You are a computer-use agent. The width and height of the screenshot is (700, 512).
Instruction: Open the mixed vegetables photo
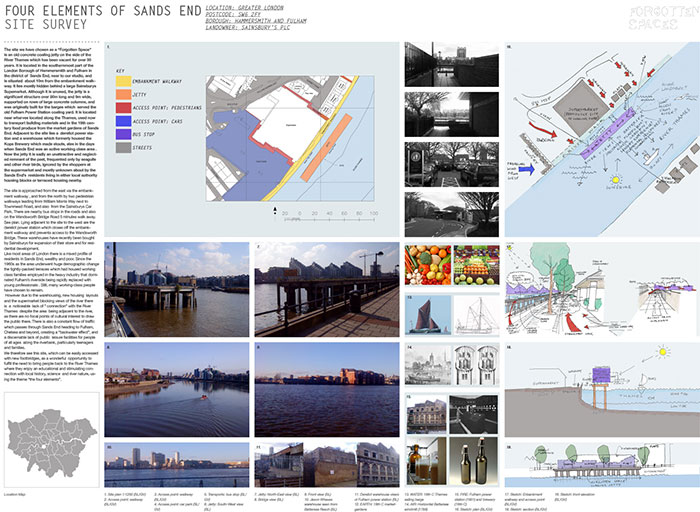(x=428, y=265)
